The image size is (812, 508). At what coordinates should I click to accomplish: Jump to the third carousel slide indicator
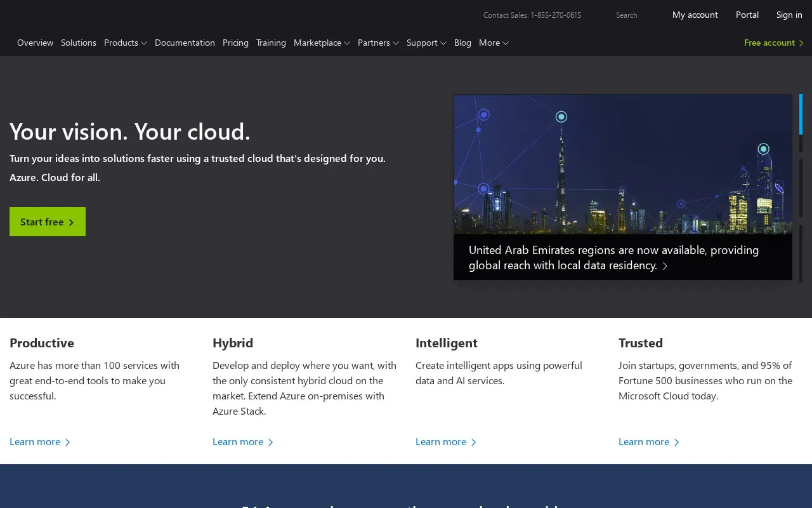[801, 253]
